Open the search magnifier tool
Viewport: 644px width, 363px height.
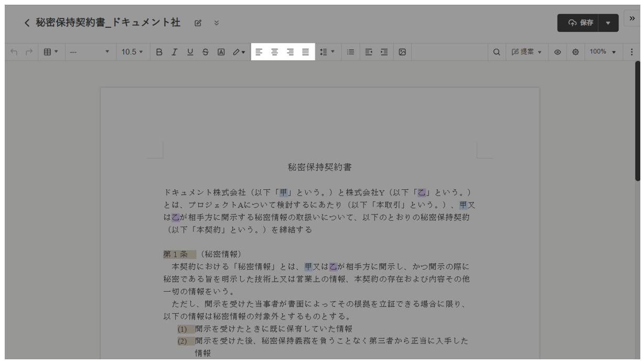(x=496, y=52)
